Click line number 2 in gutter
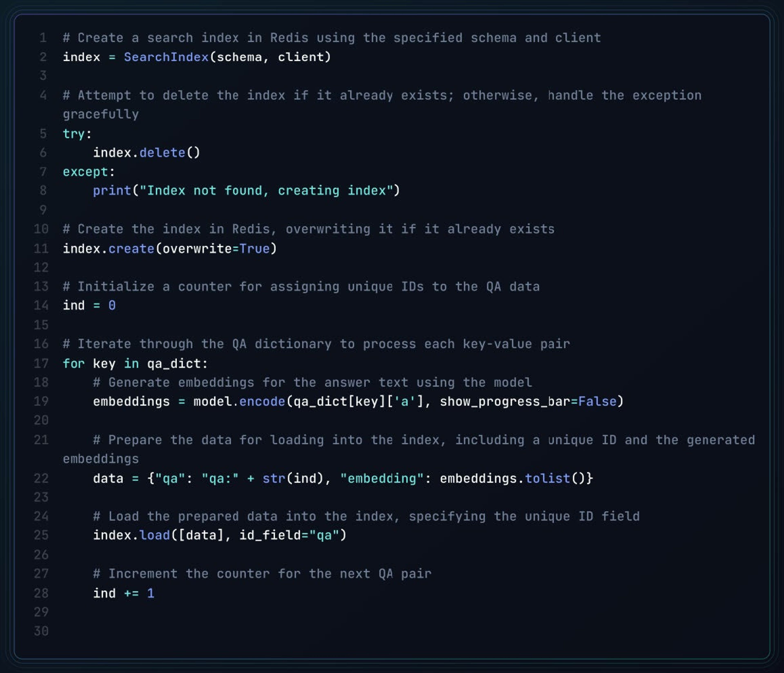 pos(43,57)
